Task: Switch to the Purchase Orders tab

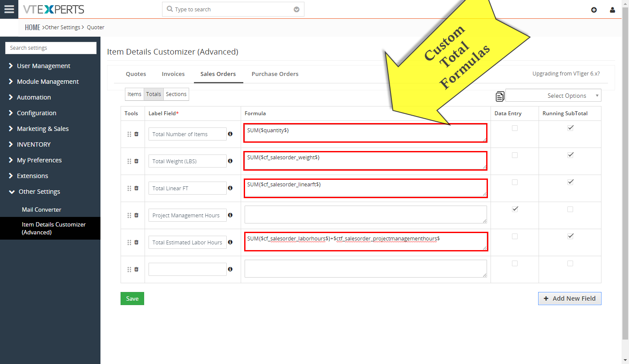Action: pos(275,74)
